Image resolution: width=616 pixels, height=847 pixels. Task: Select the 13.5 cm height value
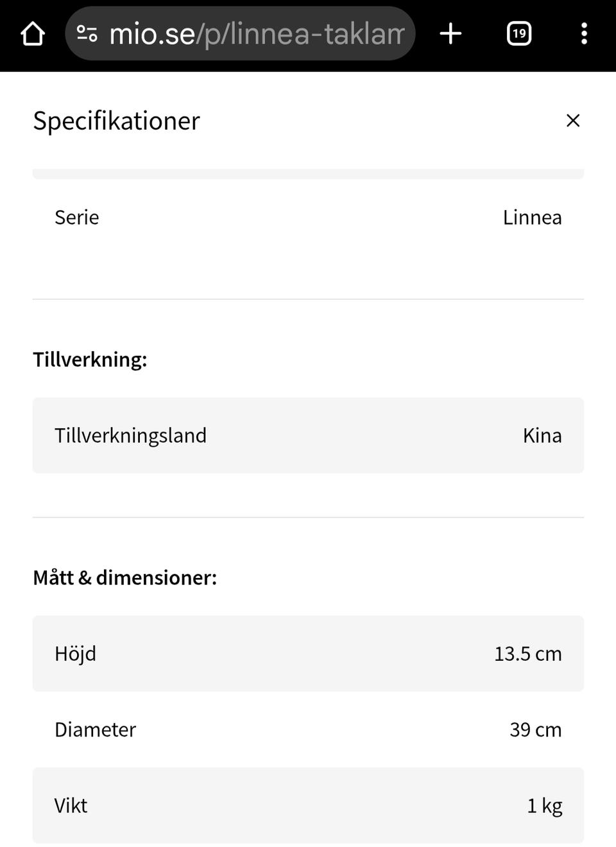(x=527, y=654)
